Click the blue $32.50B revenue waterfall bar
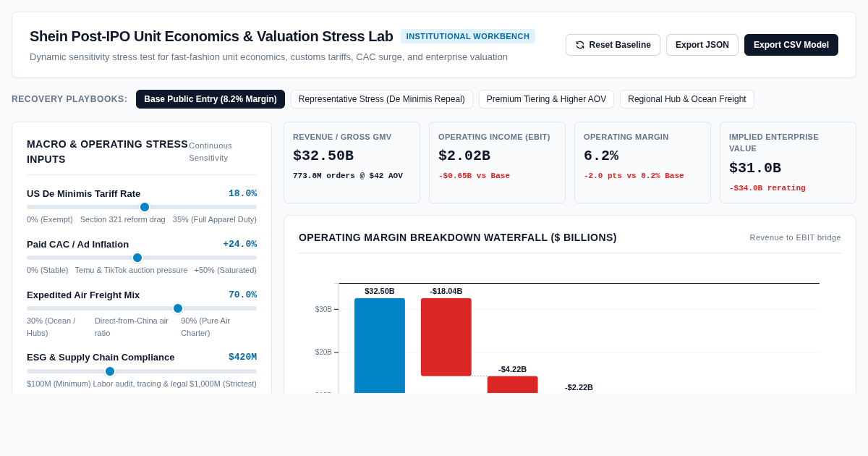 pyautogui.click(x=380, y=345)
